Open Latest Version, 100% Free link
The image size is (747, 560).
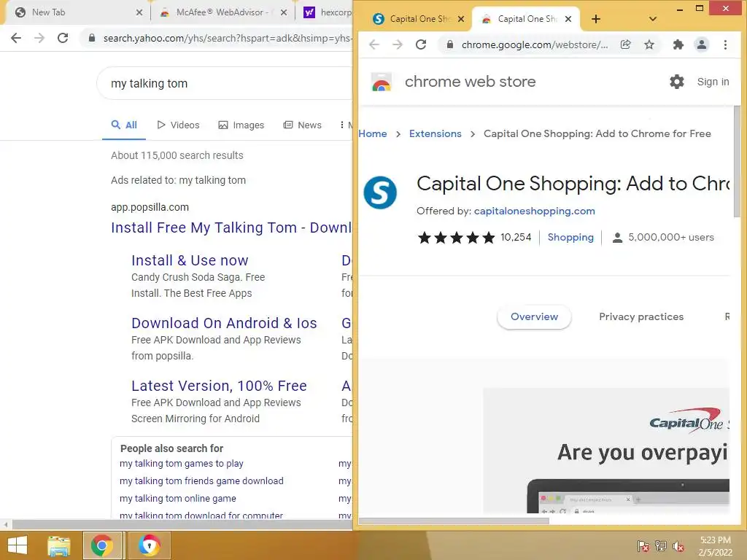(x=219, y=386)
